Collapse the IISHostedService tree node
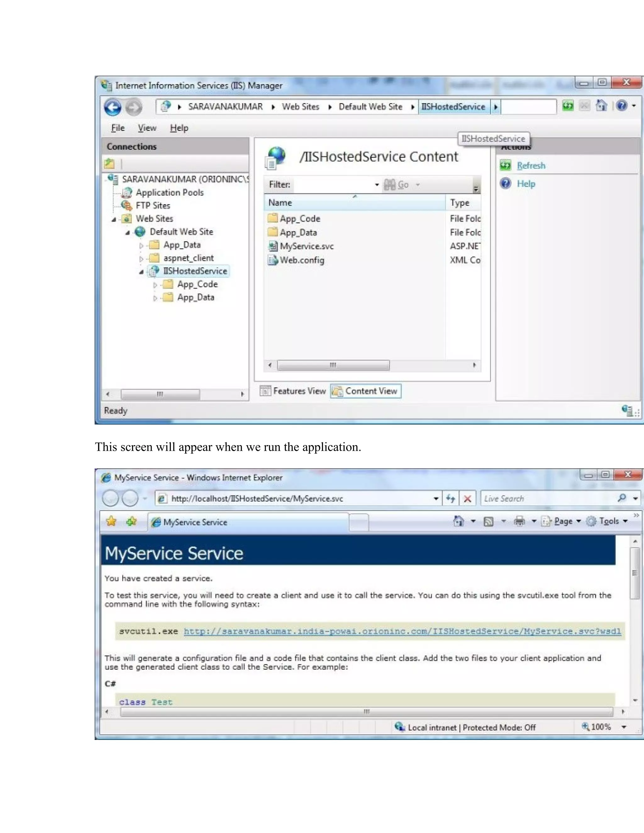This screenshot has width=644, height=833. [141, 272]
